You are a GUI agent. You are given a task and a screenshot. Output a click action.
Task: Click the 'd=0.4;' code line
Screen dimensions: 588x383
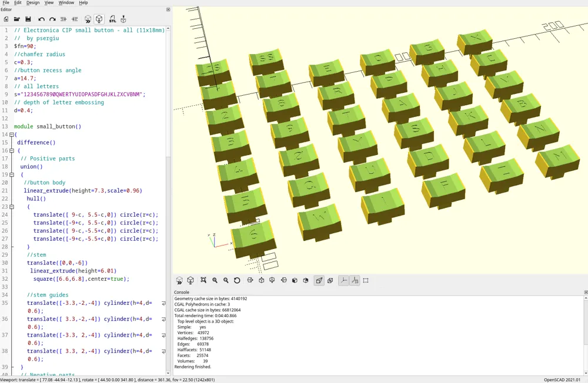click(24, 110)
